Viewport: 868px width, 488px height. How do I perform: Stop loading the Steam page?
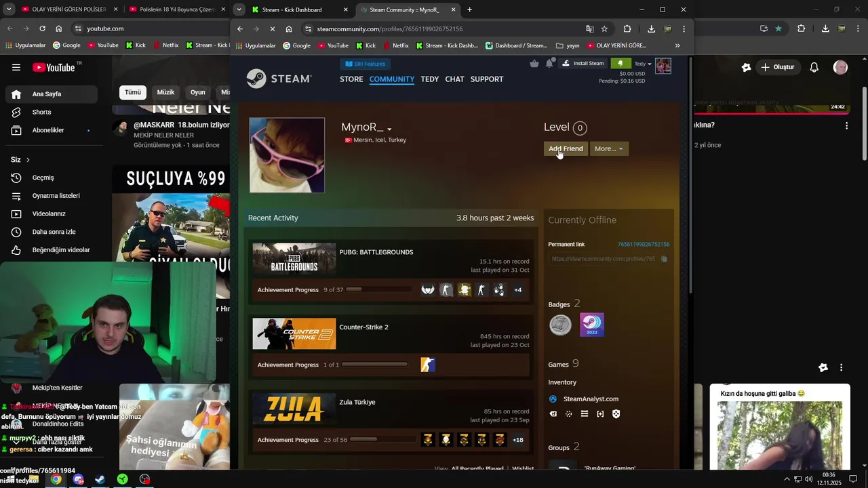coord(271,29)
